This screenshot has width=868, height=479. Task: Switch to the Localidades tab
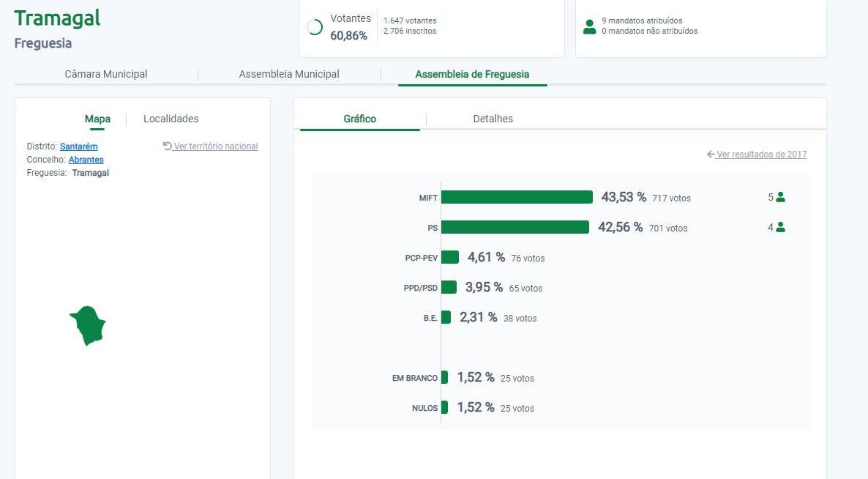point(171,119)
